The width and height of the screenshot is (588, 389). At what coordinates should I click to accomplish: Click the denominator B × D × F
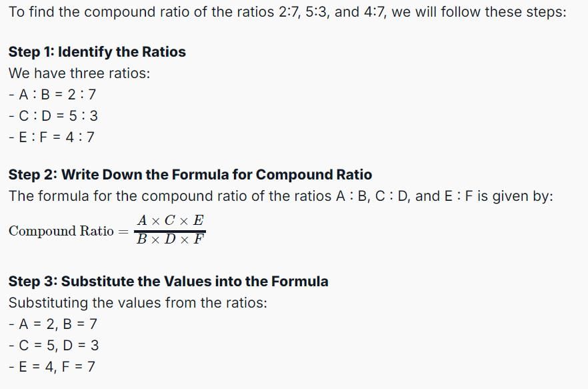[170, 239]
